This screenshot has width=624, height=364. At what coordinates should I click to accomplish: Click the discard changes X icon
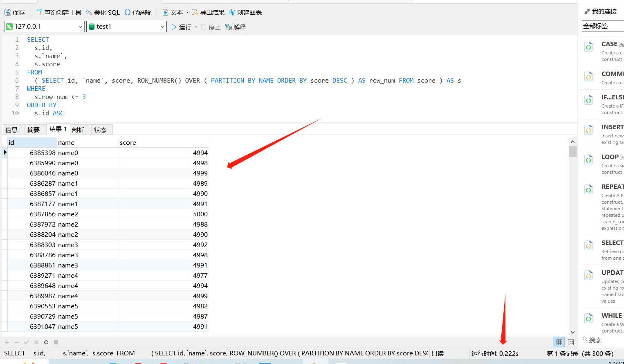pyautogui.click(x=36, y=342)
